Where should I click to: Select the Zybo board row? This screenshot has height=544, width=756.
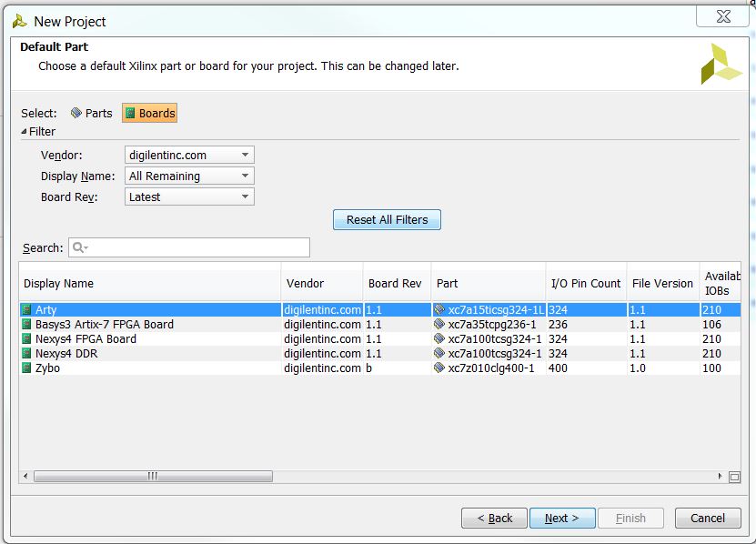(x=380, y=368)
